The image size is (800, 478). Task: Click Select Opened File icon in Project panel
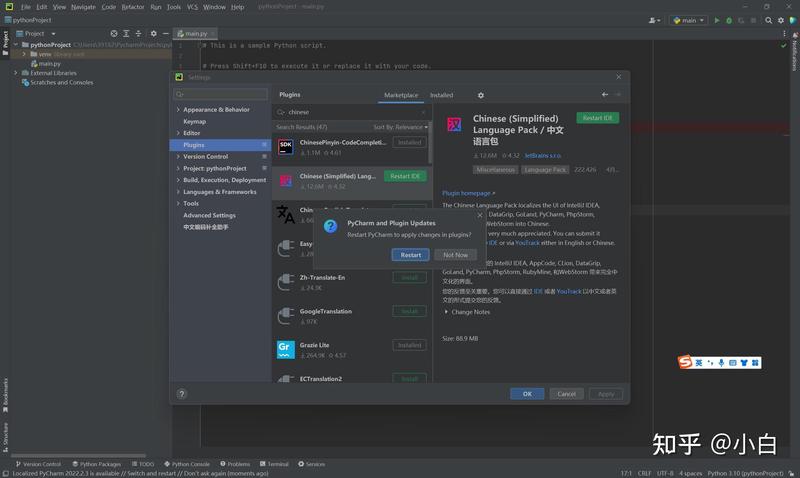tap(114, 34)
